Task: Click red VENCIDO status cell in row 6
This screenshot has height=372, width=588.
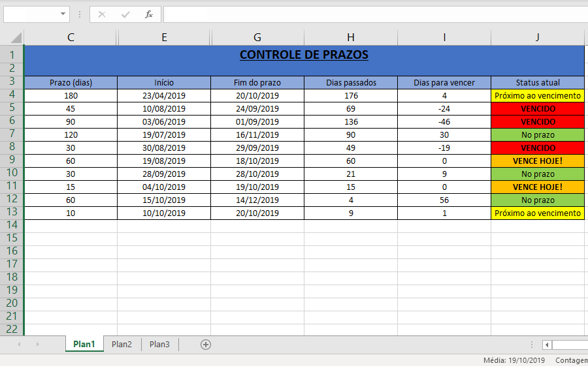Action: coord(538,122)
